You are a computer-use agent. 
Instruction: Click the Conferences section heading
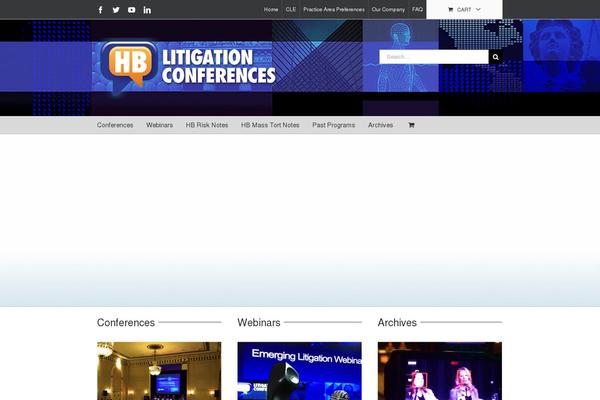(126, 323)
